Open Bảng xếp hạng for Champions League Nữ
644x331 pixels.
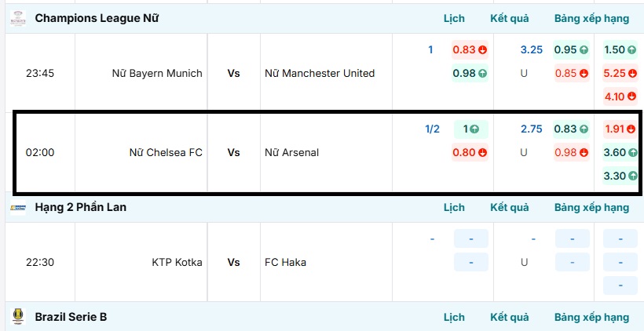591,18
